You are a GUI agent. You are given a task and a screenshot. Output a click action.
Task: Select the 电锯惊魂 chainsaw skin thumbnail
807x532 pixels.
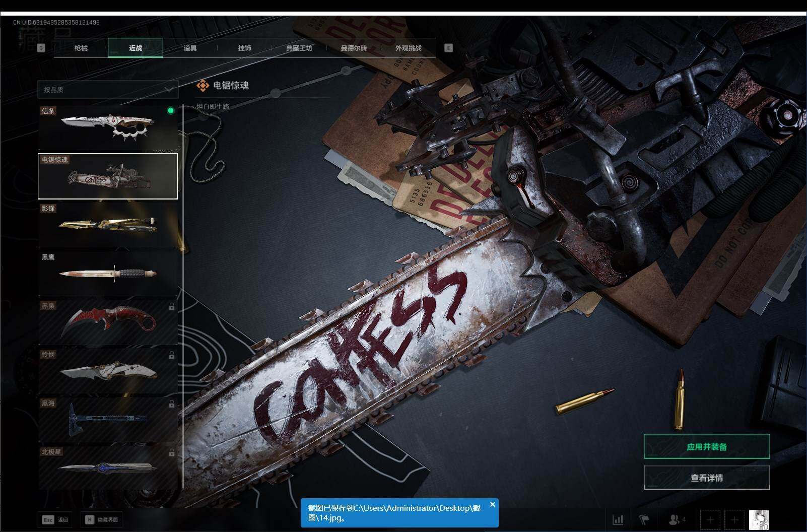tap(108, 176)
